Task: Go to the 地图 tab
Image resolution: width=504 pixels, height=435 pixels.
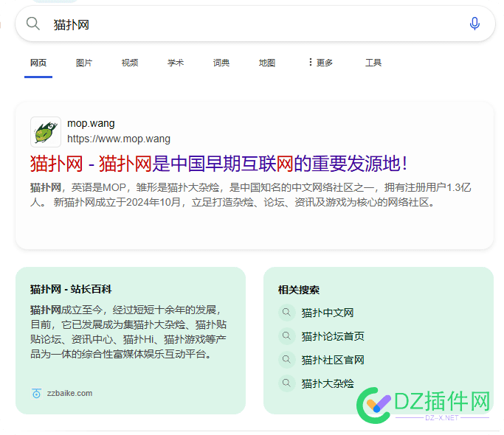Action: coord(267,63)
